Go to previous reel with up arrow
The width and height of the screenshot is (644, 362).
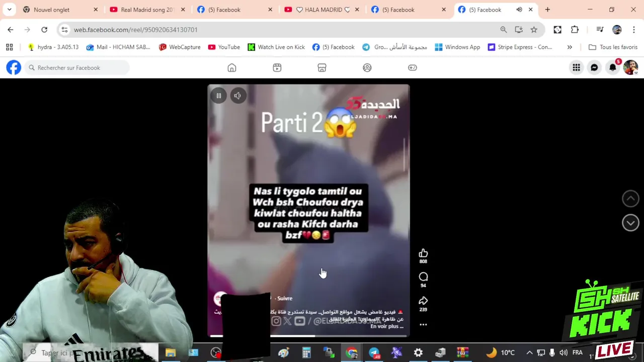630,199
